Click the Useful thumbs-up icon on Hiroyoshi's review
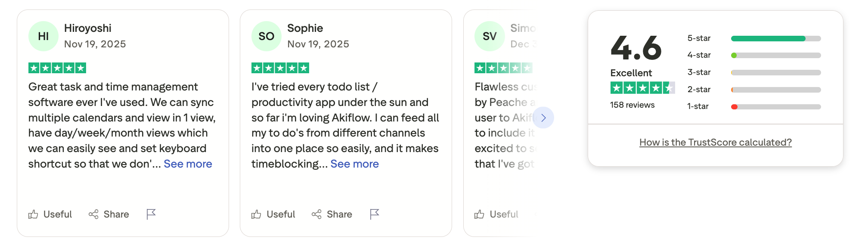The width and height of the screenshot is (868, 249). tap(33, 214)
